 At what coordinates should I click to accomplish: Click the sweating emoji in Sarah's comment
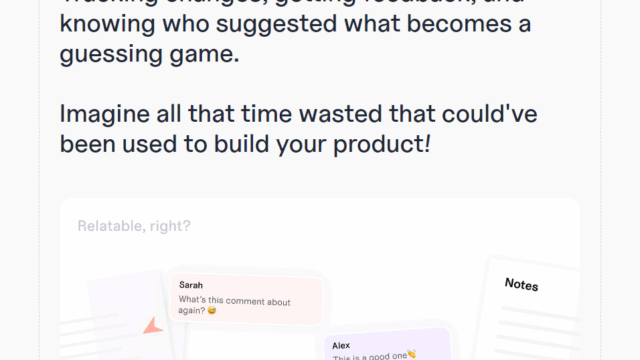[x=211, y=311]
